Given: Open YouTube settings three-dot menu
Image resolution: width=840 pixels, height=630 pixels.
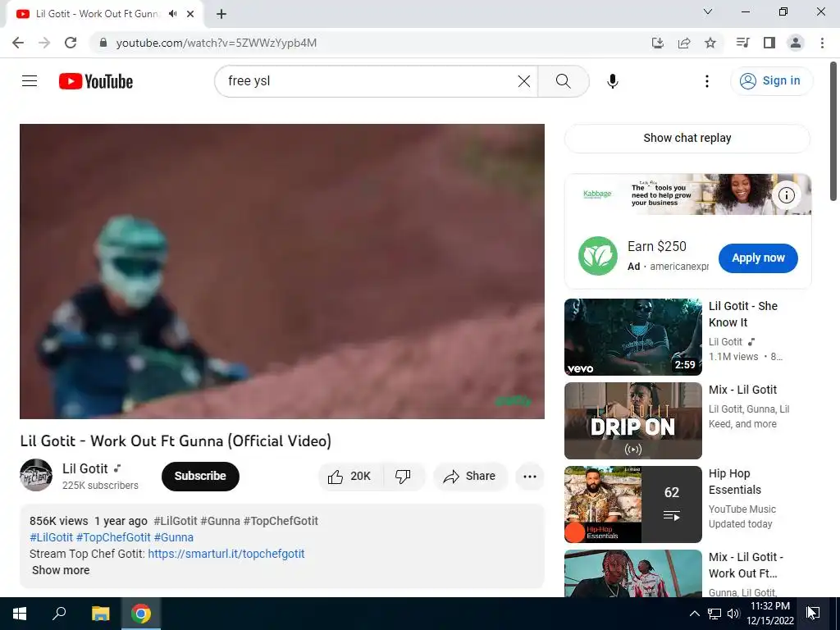Looking at the screenshot, I should 706,81.
